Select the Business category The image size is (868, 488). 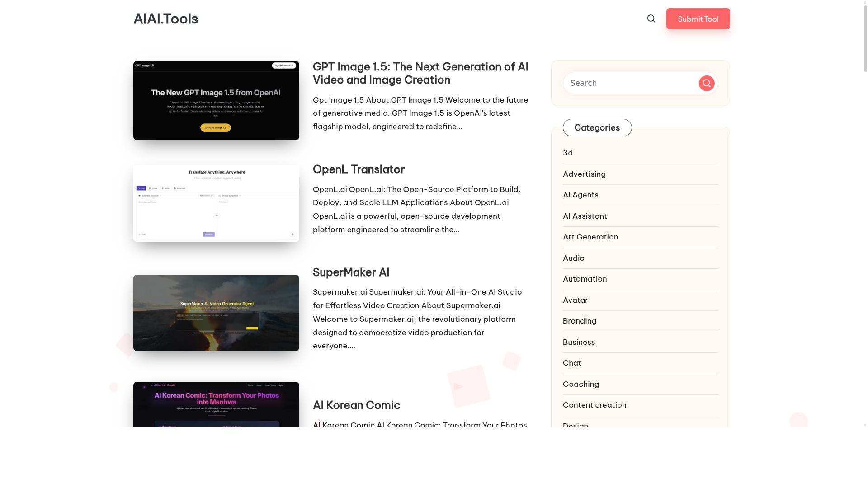point(579,342)
